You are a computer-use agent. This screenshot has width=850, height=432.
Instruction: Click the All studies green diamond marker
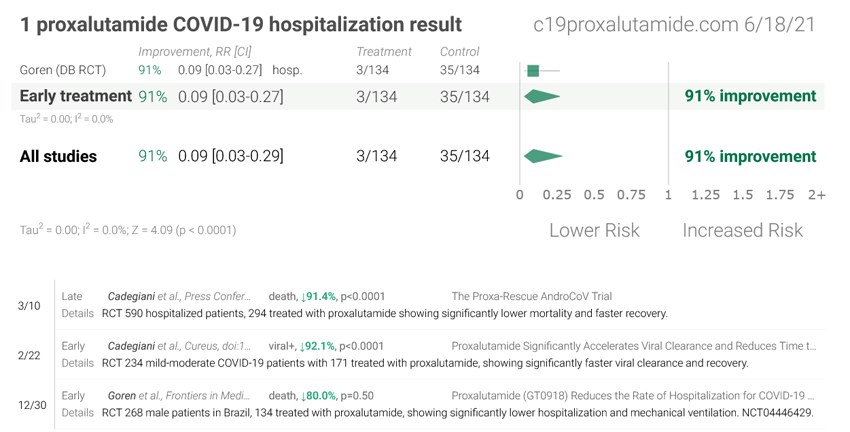tap(542, 156)
